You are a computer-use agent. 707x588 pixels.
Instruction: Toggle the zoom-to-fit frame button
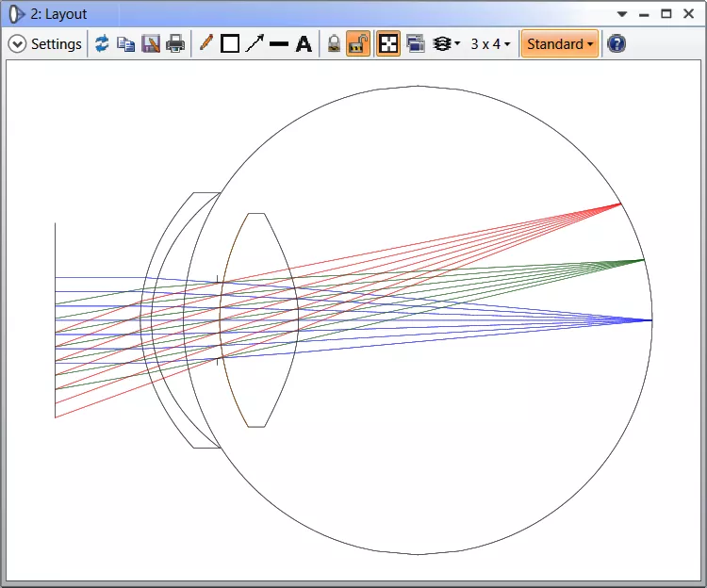(388, 44)
